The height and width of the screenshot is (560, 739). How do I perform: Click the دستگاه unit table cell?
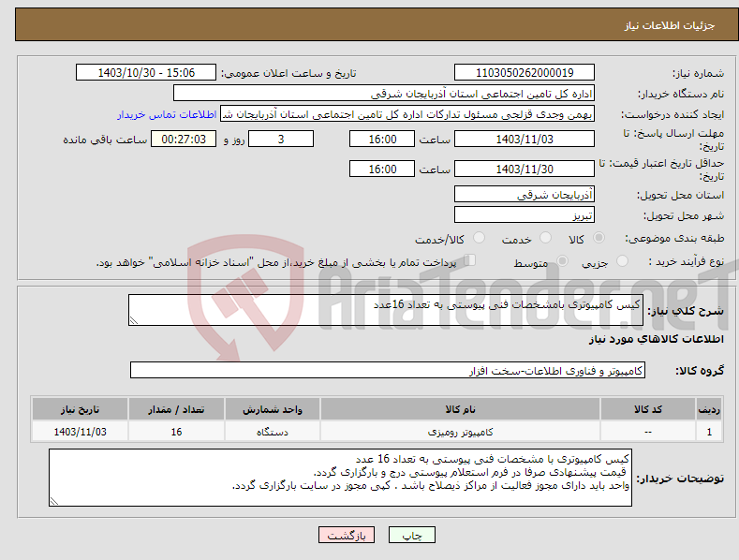point(273,432)
